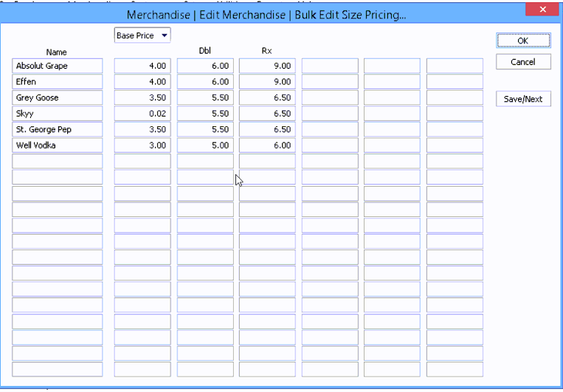Image resolution: width=563 pixels, height=392 pixels.
Task: Edit Well Vodka Dbl price 5.00
Action: coord(205,145)
